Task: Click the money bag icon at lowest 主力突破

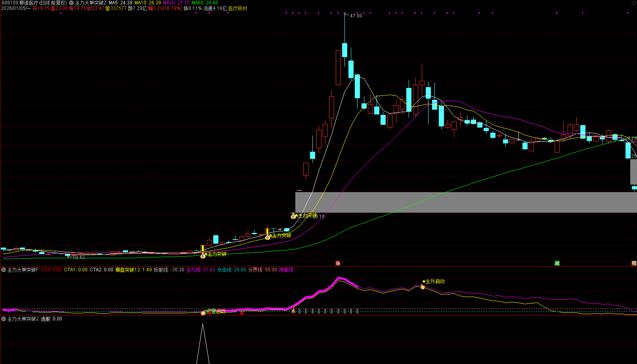Action: 203,256
